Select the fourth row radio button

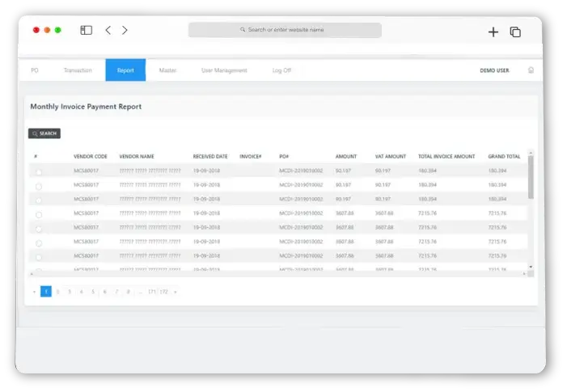pyautogui.click(x=38, y=214)
